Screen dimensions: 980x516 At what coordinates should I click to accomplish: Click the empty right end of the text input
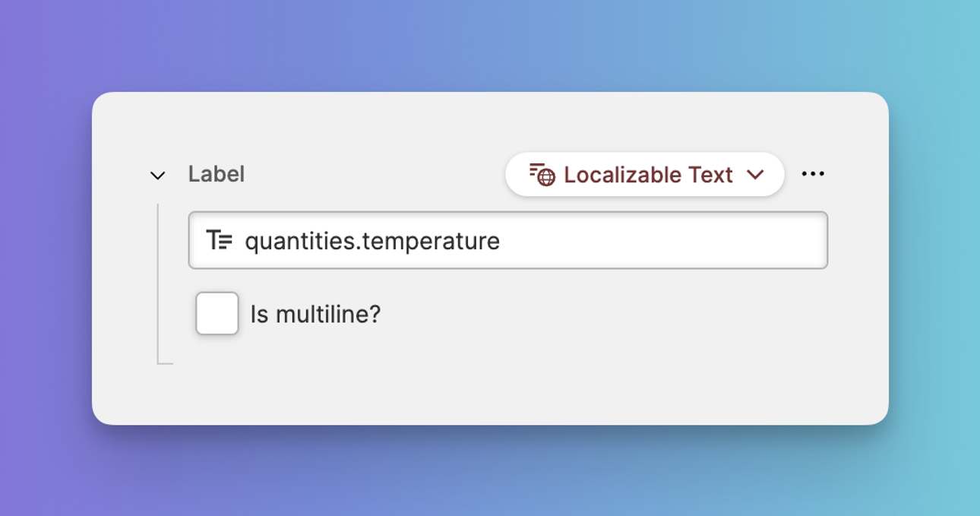[x=760, y=241]
